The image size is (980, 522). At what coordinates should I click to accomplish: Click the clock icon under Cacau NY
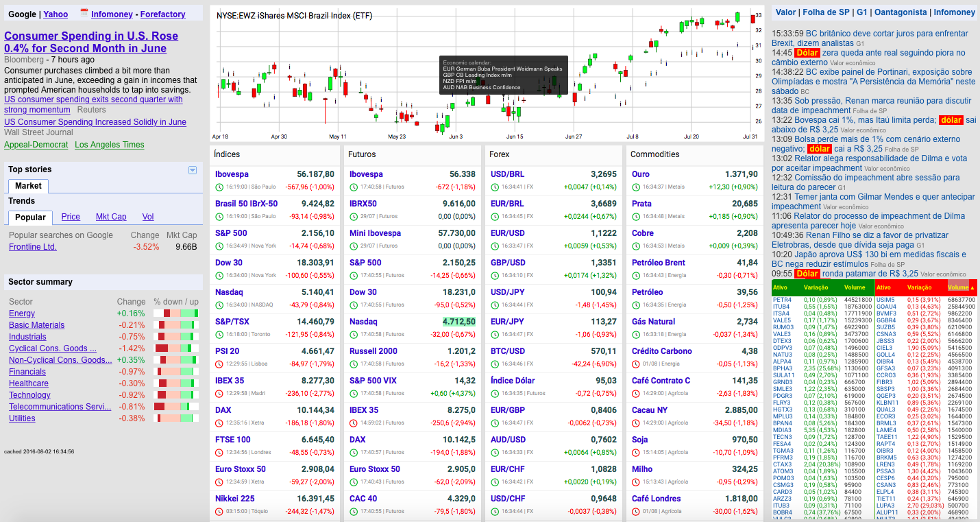click(636, 423)
